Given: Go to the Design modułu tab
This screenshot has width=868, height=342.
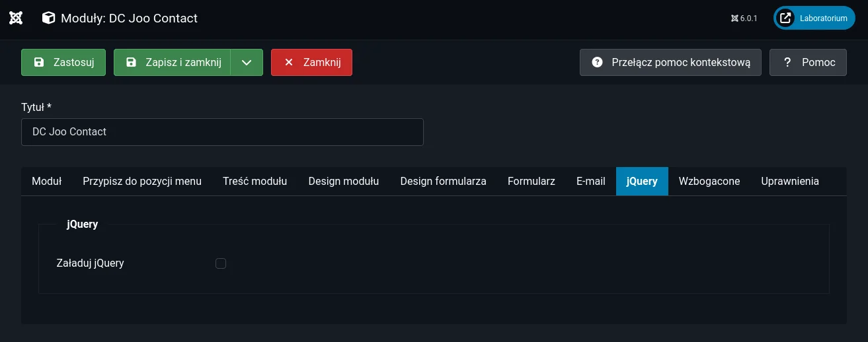Looking at the screenshot, I should [x=344, y=181].
